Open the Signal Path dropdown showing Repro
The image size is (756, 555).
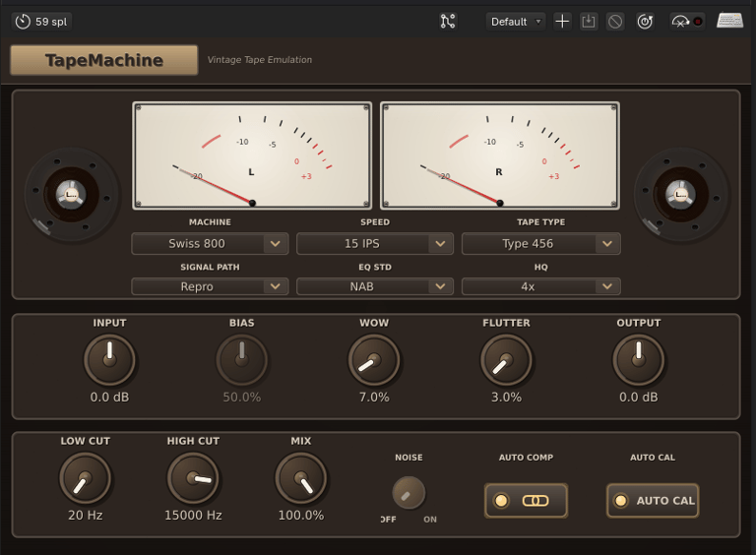pos(210,286)
